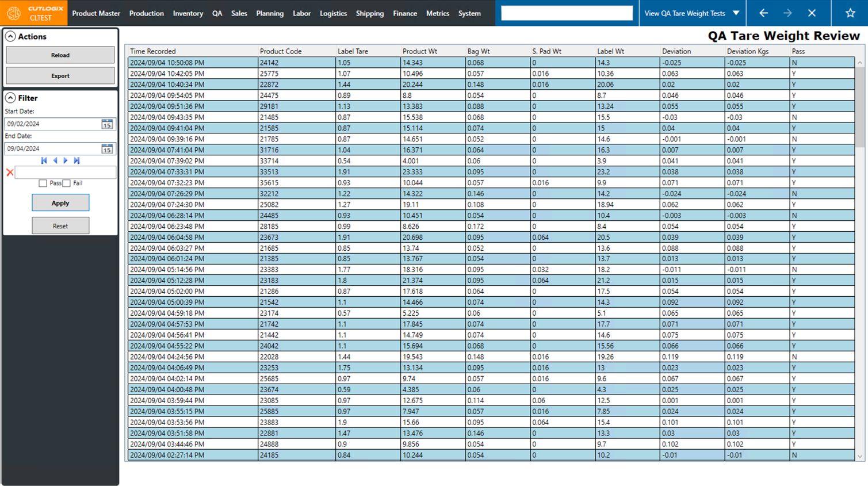The image size is (868, 486).
Task: Open the Inventory menu
Action: [x=188, y=13]
